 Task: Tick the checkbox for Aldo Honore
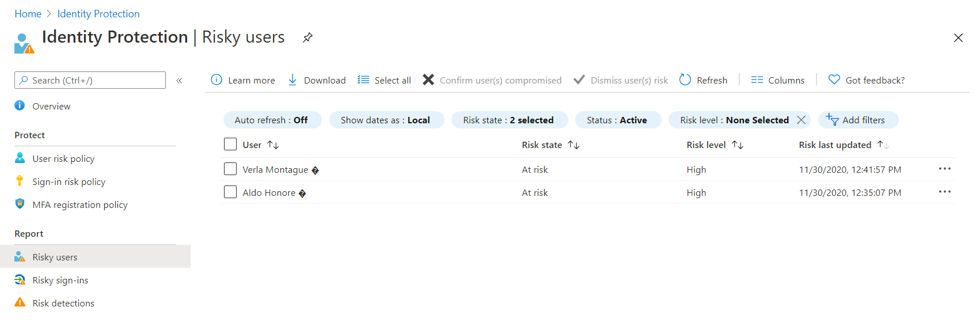[230, 192]
